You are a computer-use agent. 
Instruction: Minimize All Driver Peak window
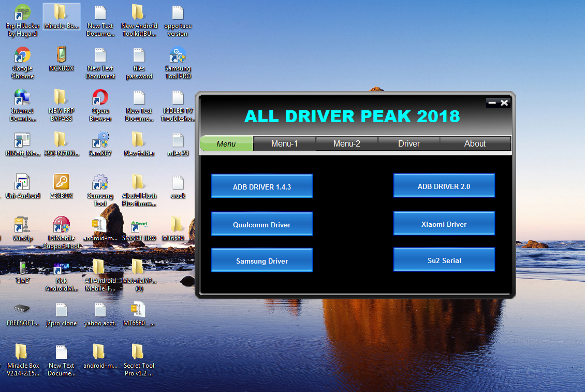[x=492, y=103]
